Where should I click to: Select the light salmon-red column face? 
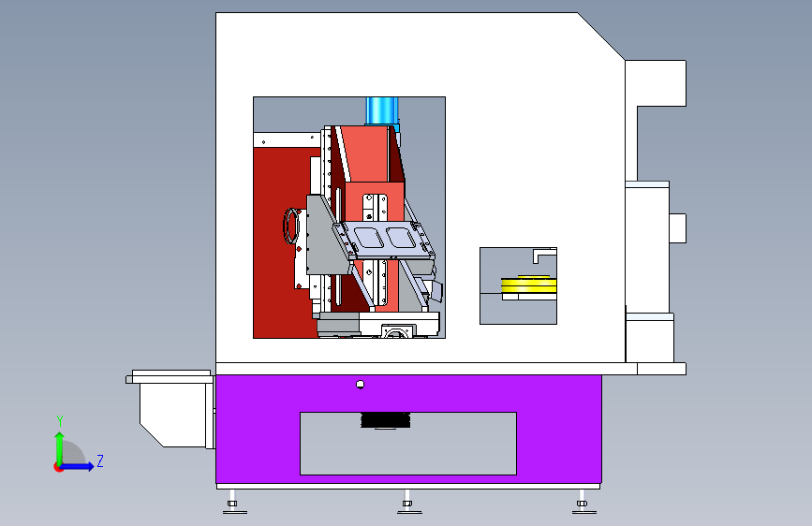tap(365, 154)
